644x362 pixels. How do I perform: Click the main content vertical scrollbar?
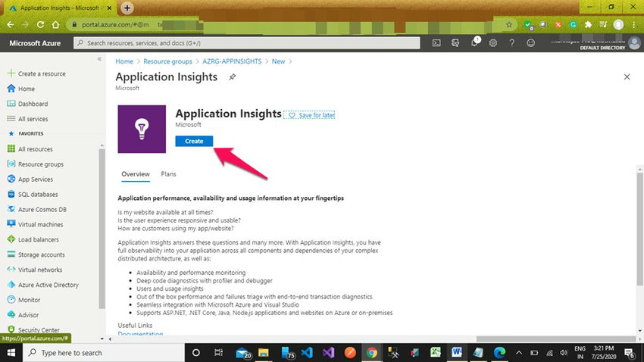pos(640,229)
